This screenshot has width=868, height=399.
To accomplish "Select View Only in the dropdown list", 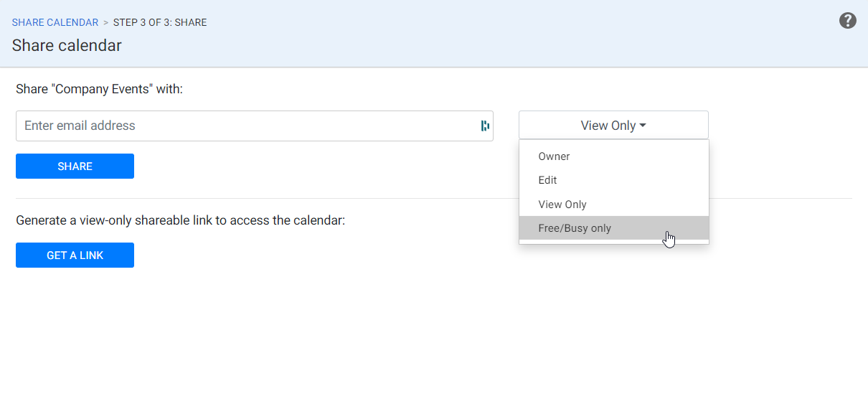I will (613, 205).
